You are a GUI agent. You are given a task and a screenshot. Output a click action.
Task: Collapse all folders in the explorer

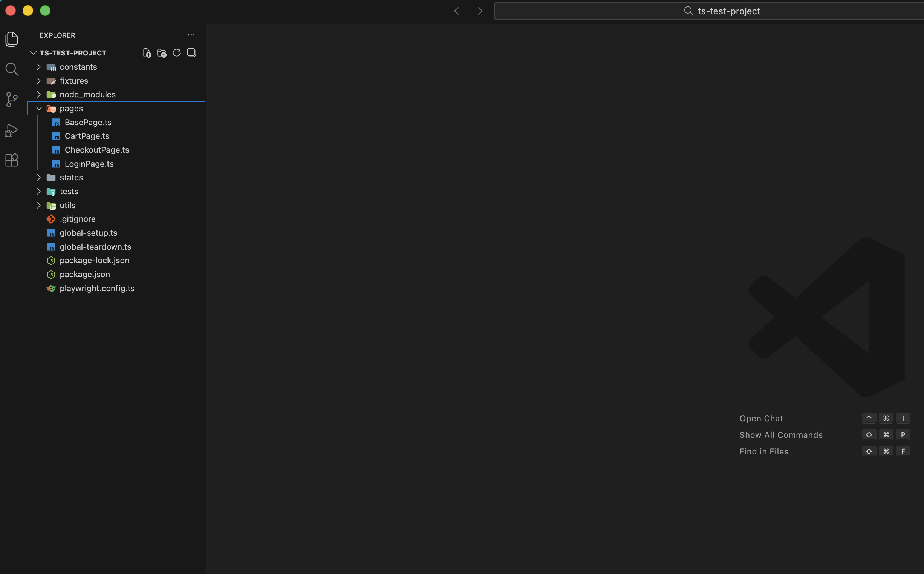191,53
